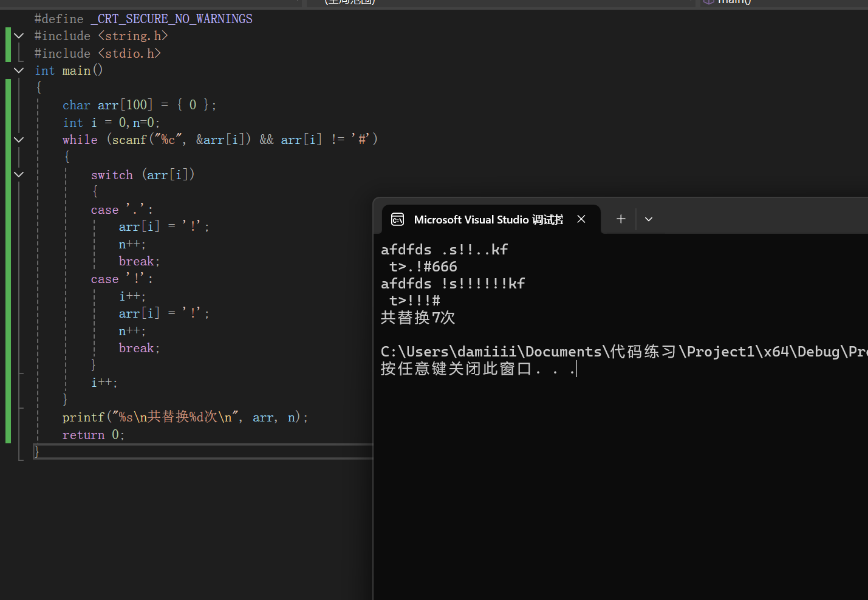Screen dimensions: 868x600
Task: Click the #include <string.h> line
Action: click(101, 36)
